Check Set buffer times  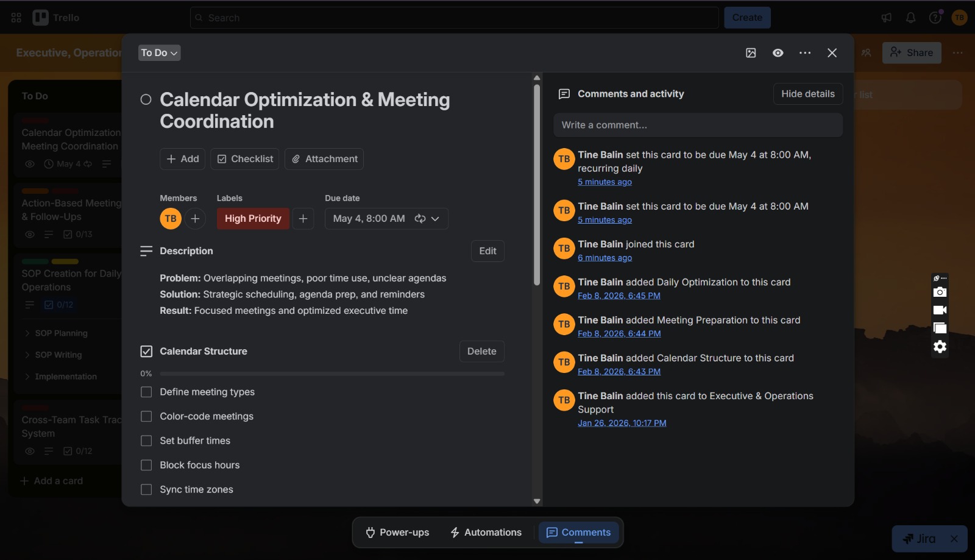point(146,441)
